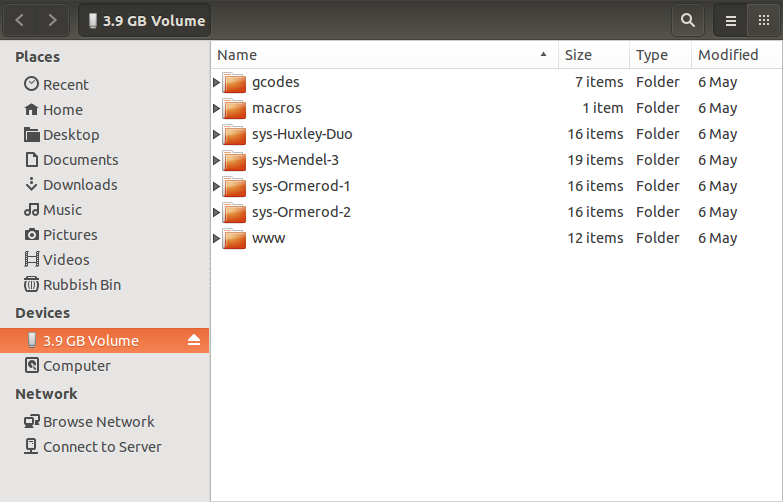Select the macros folder icon
This screenshot has height=502, width=783.
point(234,108)
